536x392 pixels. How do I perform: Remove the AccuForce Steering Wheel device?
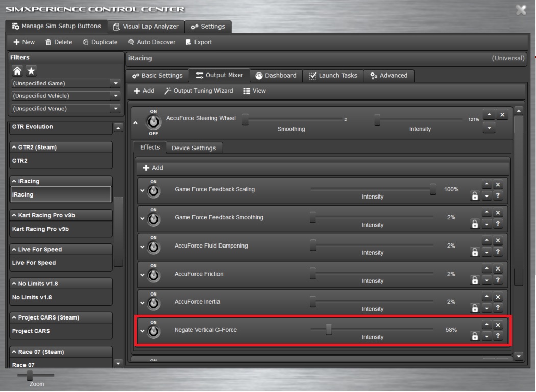click(x=502, y=115)
